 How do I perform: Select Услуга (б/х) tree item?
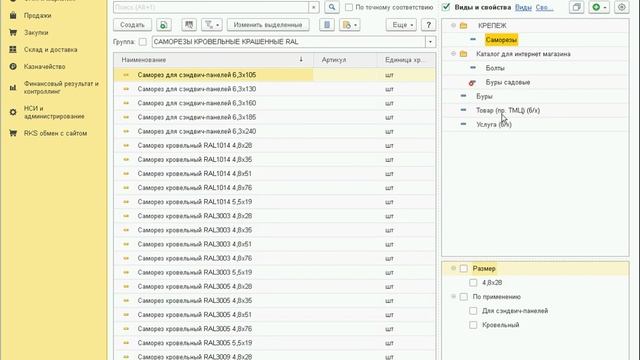coord(494,124)
